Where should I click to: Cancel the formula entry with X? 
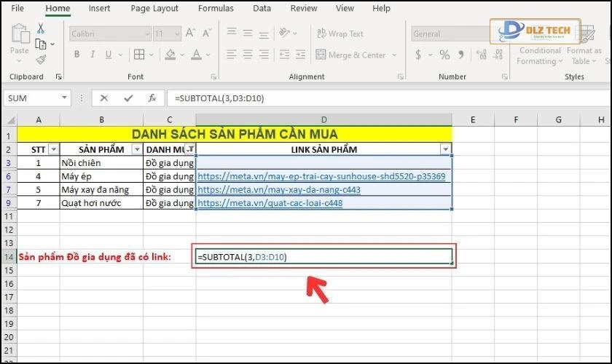click(104, 98)
